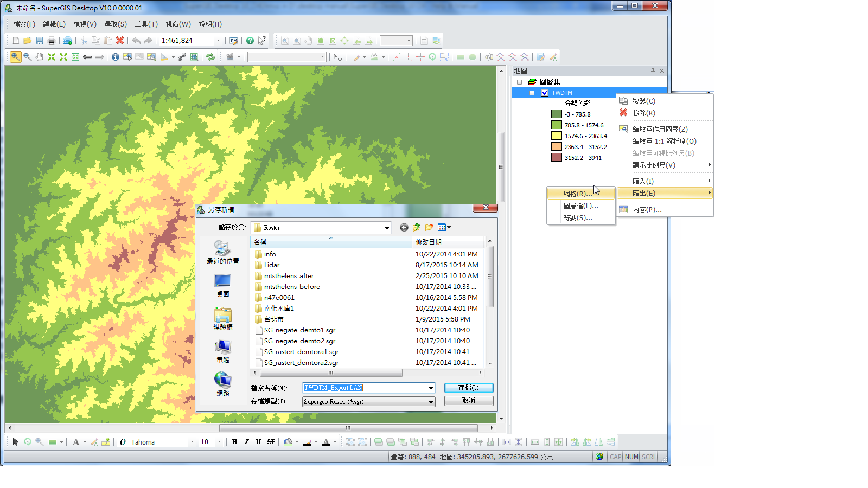Create new folder in save dialog
The height and width of the screenshot is (488, 868).
(429, 227)
